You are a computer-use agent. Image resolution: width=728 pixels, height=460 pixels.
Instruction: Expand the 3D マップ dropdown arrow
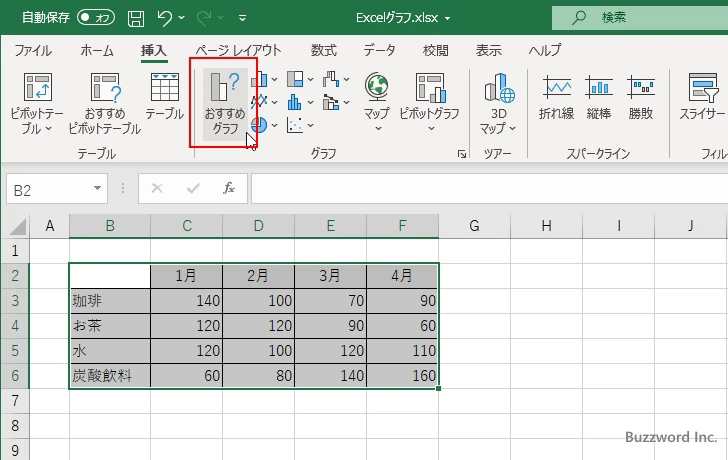[x=513, y=129]
